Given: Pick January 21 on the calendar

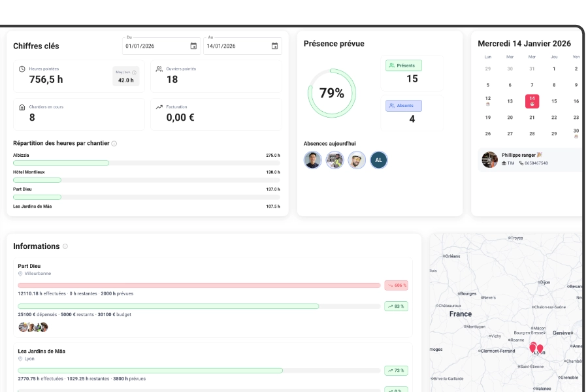Looking at the screenshot, I should point(532,118).
